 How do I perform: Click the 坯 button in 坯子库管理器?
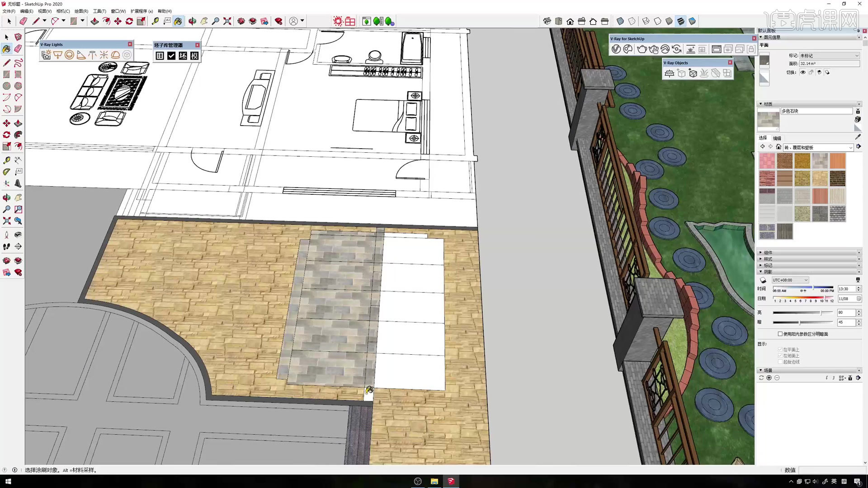point(183,56)
